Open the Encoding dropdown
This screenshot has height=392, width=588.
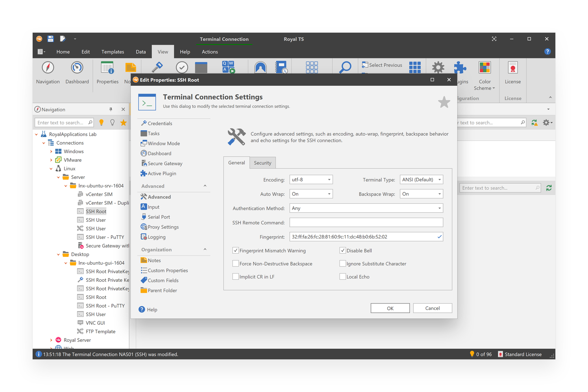(311, 180)
